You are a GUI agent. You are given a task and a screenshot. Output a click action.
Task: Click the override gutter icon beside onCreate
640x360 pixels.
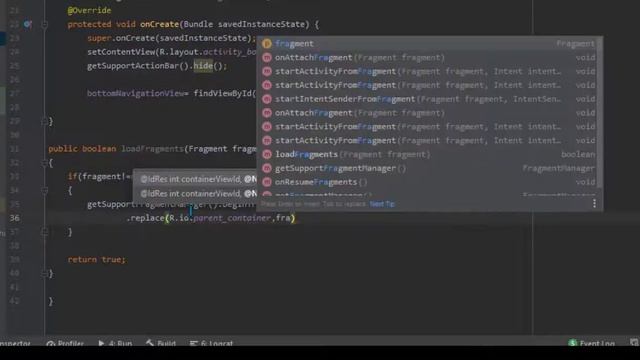click(x=27, y=24)
